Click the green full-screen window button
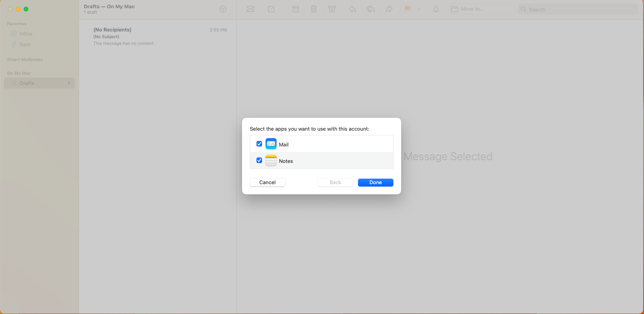 [x=26, y=9]
